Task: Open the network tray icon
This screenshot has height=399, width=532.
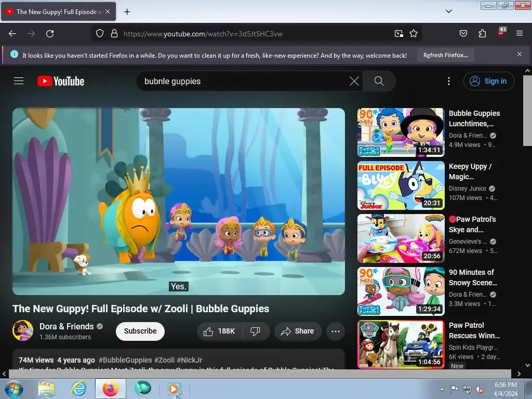Action: pyautogui.click(x=467, y=389)
